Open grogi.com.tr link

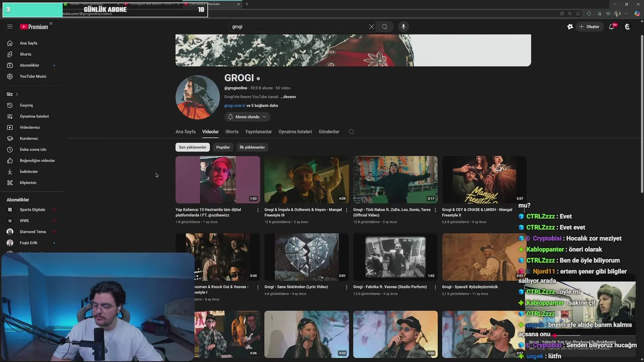pyautogui.click(x=234, y=106)
